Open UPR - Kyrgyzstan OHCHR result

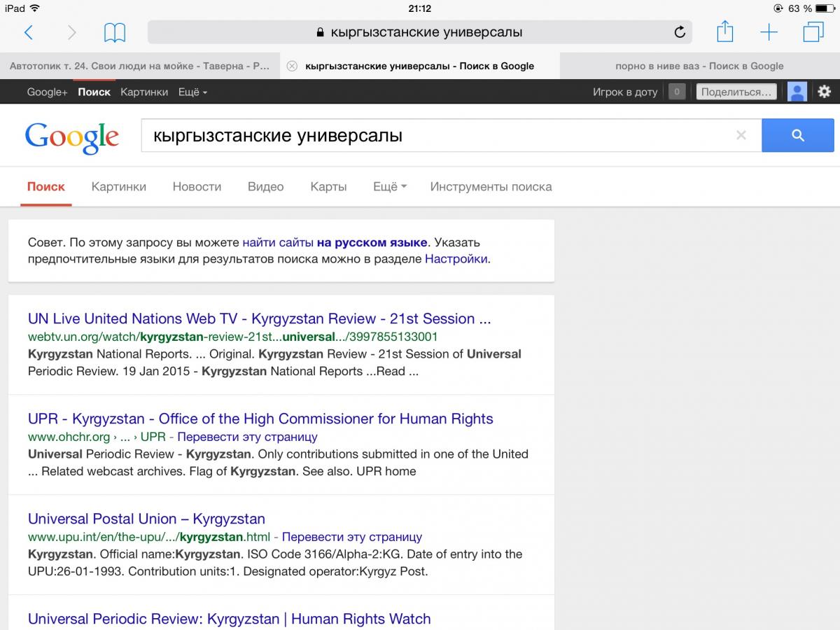point(260,419)
